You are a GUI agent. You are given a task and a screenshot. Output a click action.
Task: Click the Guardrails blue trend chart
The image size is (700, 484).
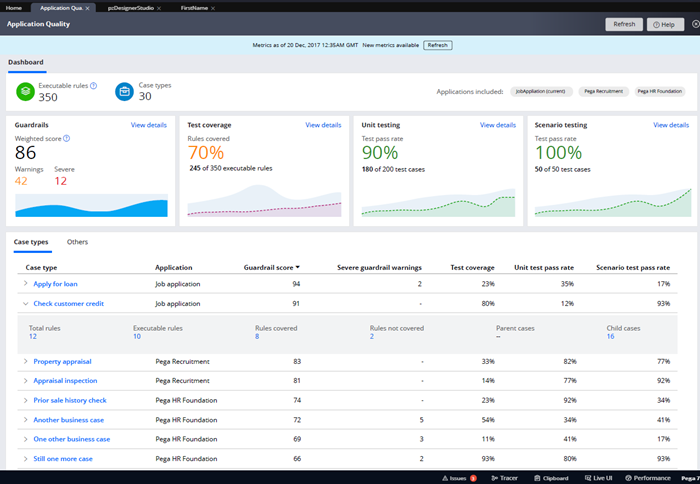click(x=92, y=205)
